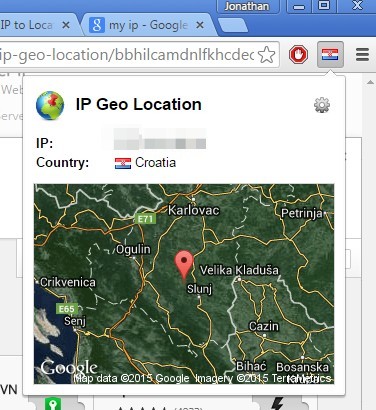Image resolution: width=376 pixels, height=410 pixels.
Task: Click the Karlovac label on the map
Action: (x=194, y=210)
